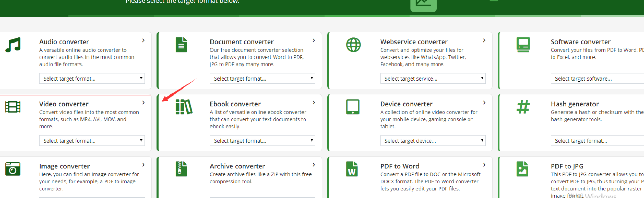The height and width of the screenshot is (198, 644).
Task: Click the chevron next to Image converter
Action: tap(143, 165)
